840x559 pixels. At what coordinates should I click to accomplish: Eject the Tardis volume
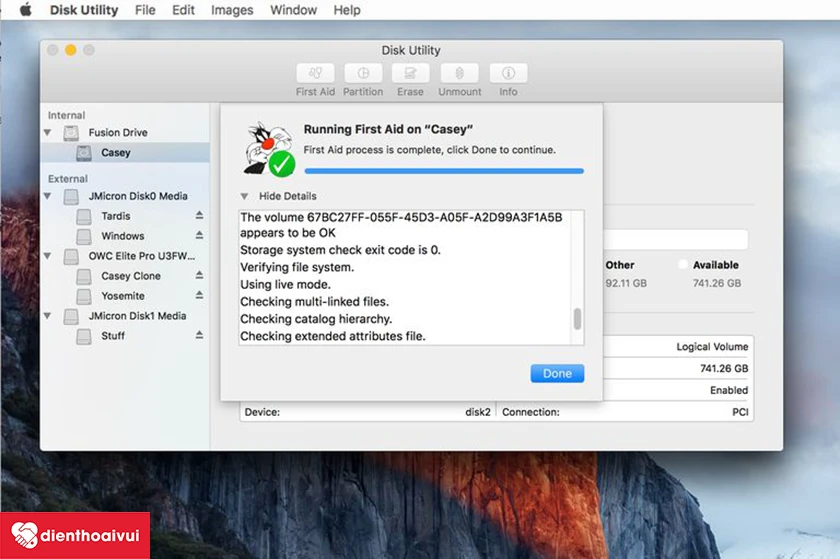tap(199, 215)
